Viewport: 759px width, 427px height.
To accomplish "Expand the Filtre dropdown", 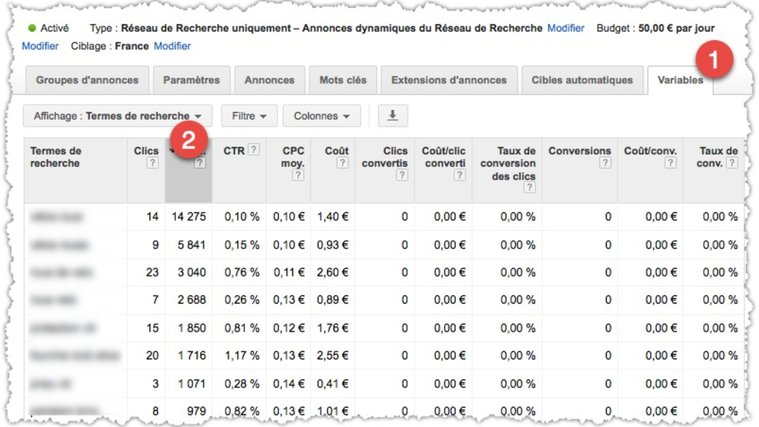I will (249, 116).
